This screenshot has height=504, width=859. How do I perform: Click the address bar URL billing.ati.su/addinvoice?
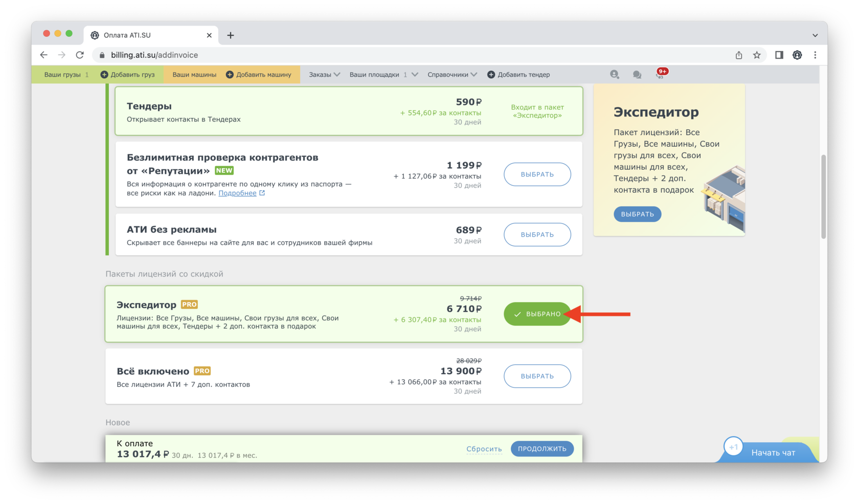[x=154, y=55]
